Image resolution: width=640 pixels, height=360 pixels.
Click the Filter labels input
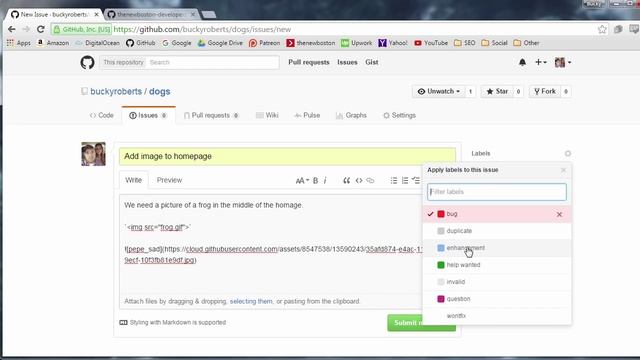click(497, 192)
